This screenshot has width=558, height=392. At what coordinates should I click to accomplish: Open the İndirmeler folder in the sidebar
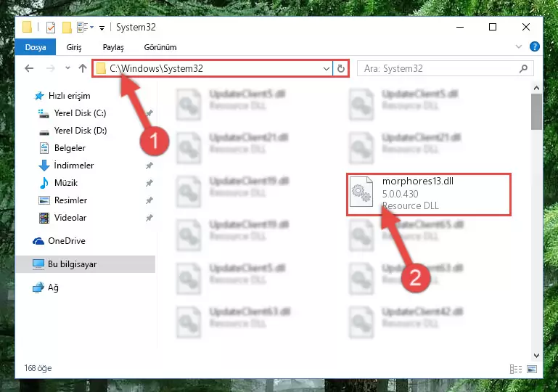(74, 166)
